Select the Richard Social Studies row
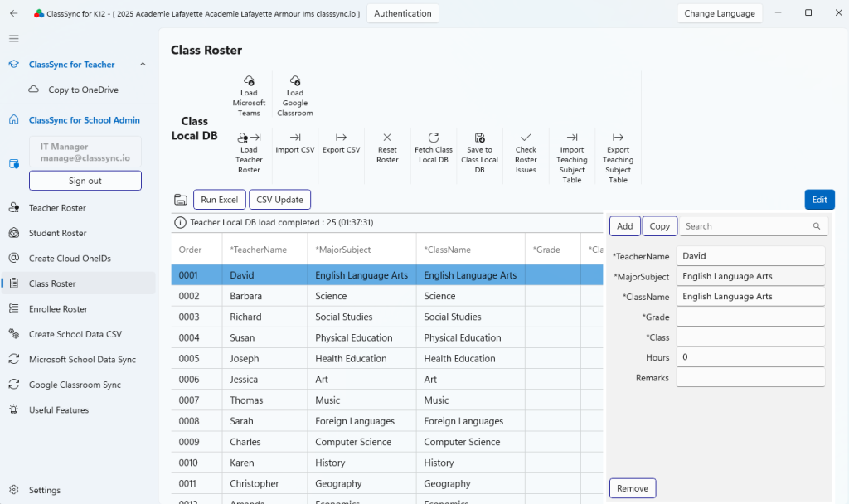This screenshot has height=504, width=849. point(387,317)
